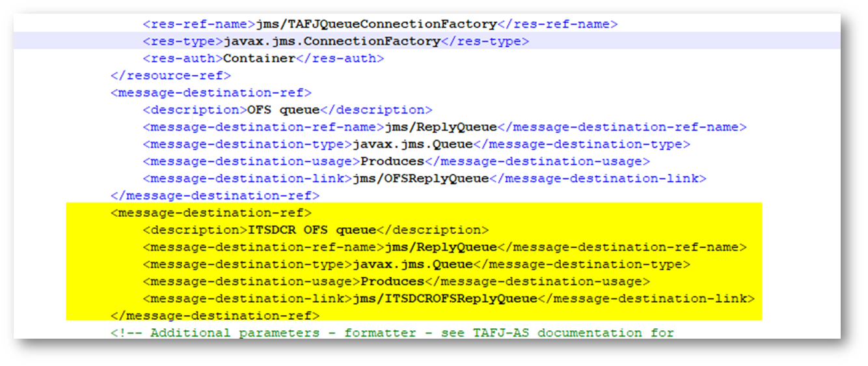
Task: Click Produces inside the yellow highlighted block
Action: [x=392, y=281]
